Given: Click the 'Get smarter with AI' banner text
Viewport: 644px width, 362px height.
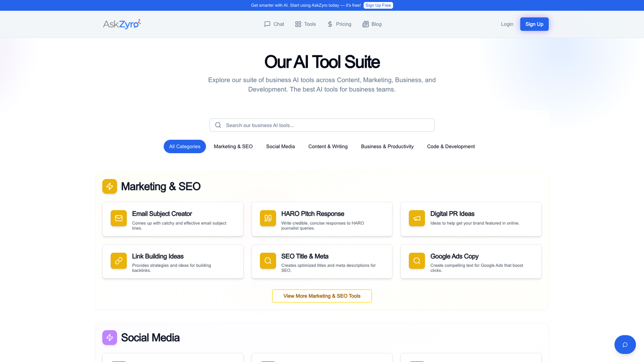Looking at the screenshot, I should click(306, 5).
